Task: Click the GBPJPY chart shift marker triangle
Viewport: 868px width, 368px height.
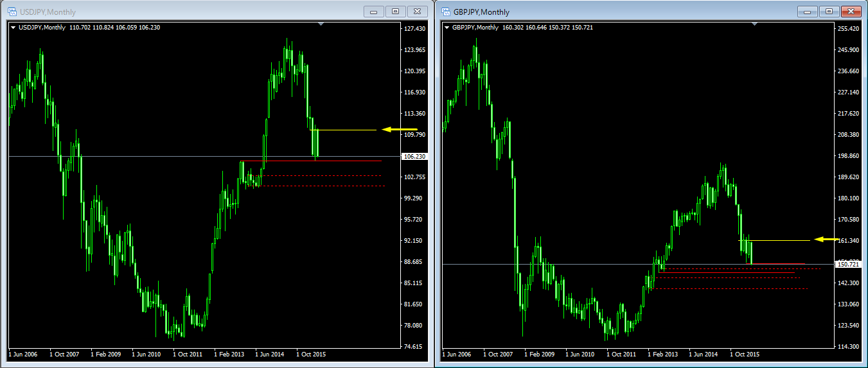Action: [755, 24]
